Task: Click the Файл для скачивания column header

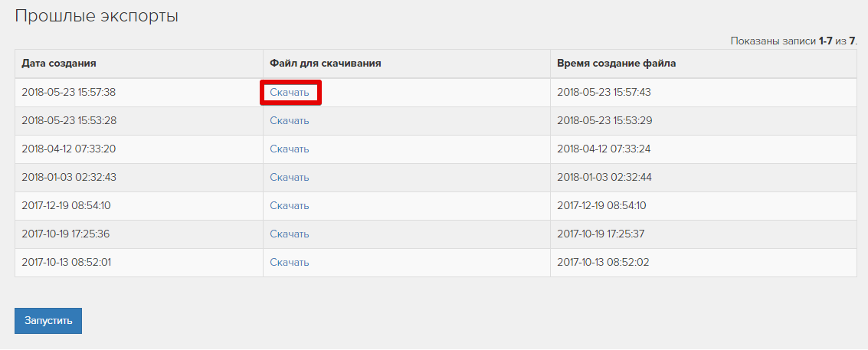Action: 325,64
